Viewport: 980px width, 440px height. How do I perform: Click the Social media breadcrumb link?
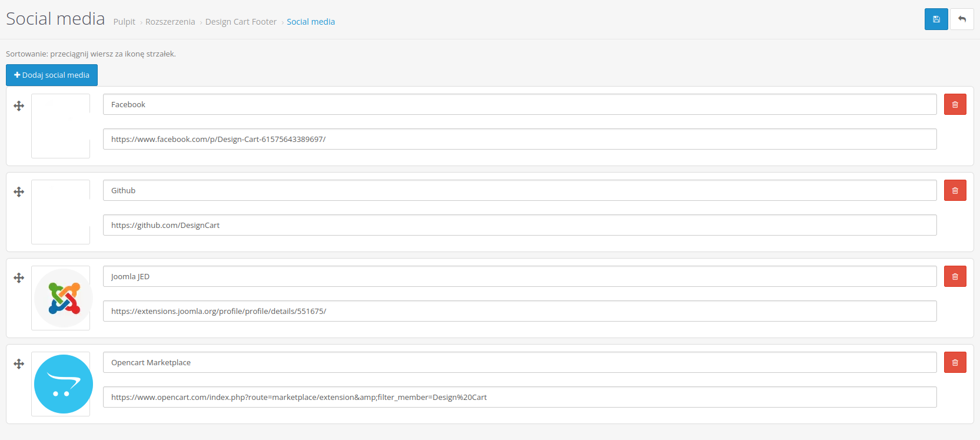click(311, 22)
